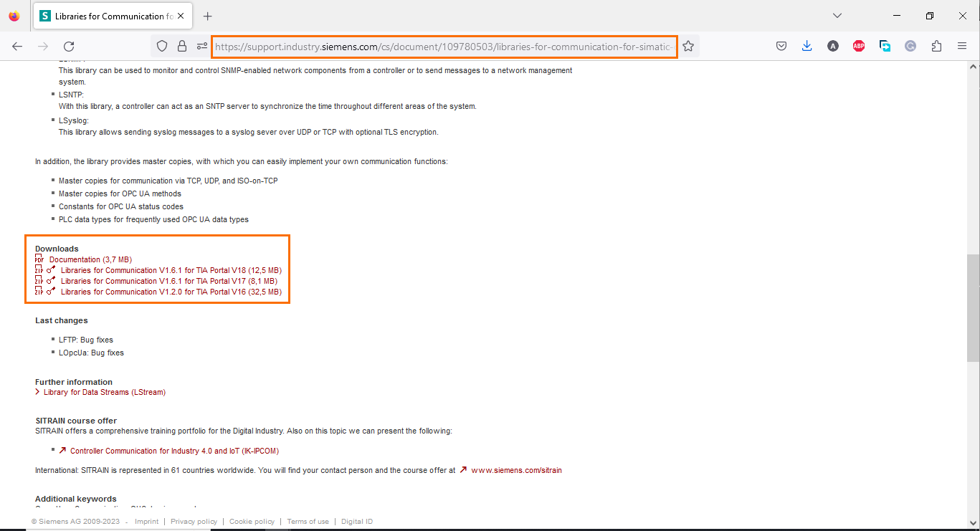Click the 'Last changes' heading

pyautogui.click(x=62, y=320)
